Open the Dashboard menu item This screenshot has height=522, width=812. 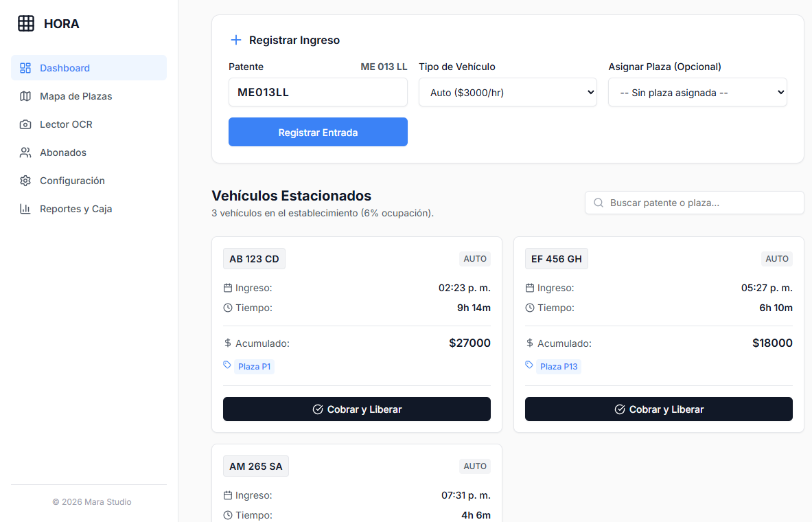pyautogui.click(x=89, y=68)
